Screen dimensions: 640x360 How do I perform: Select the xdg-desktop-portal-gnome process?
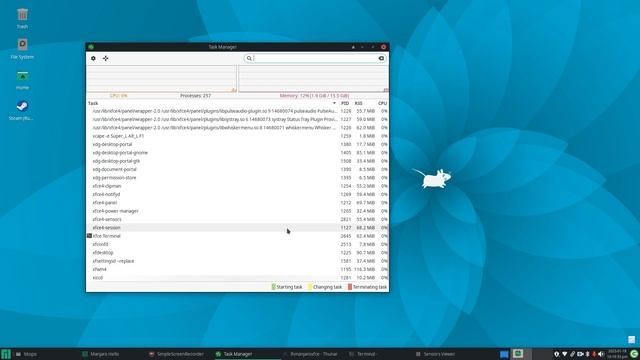[x=238, y=153]
